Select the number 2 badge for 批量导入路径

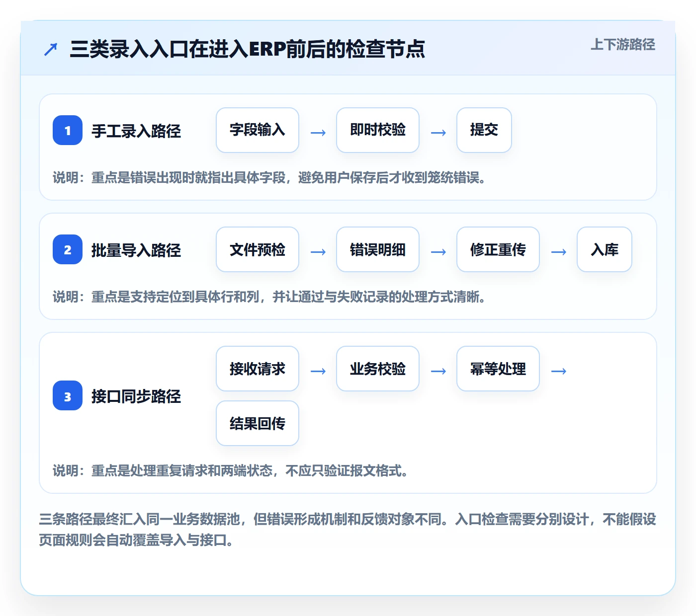tap(68, 249)
